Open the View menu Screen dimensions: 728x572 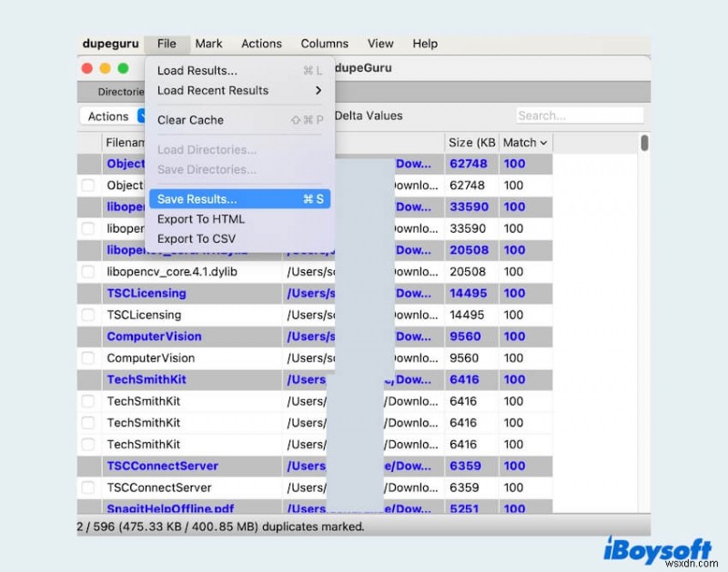pyautogui.click(x=380, y=44)
